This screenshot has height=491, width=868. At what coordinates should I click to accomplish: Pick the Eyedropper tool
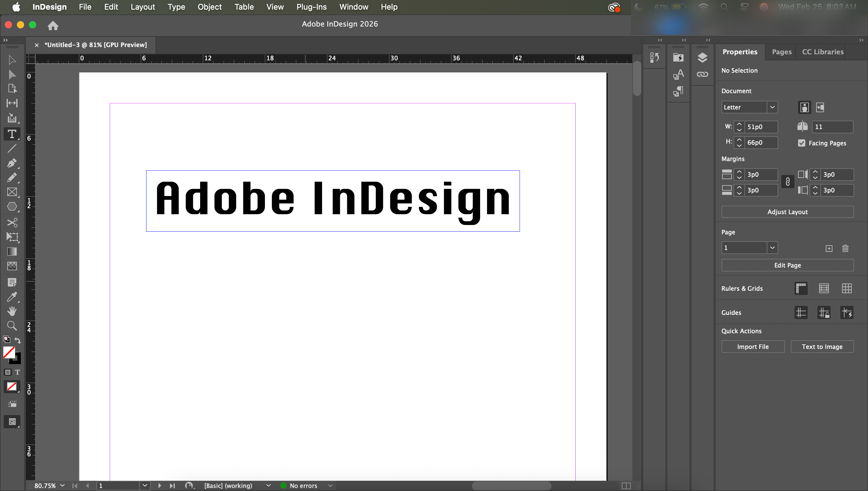point(12,297)
